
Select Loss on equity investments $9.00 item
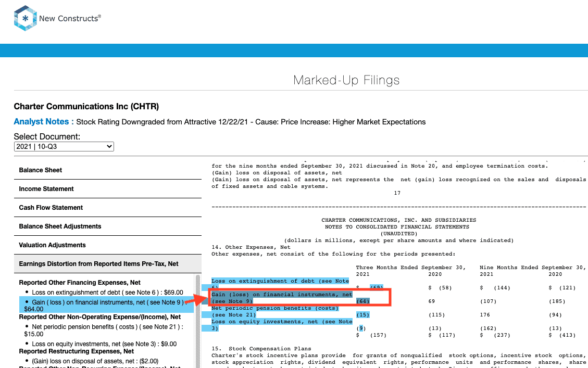click(x=101, y=344)
